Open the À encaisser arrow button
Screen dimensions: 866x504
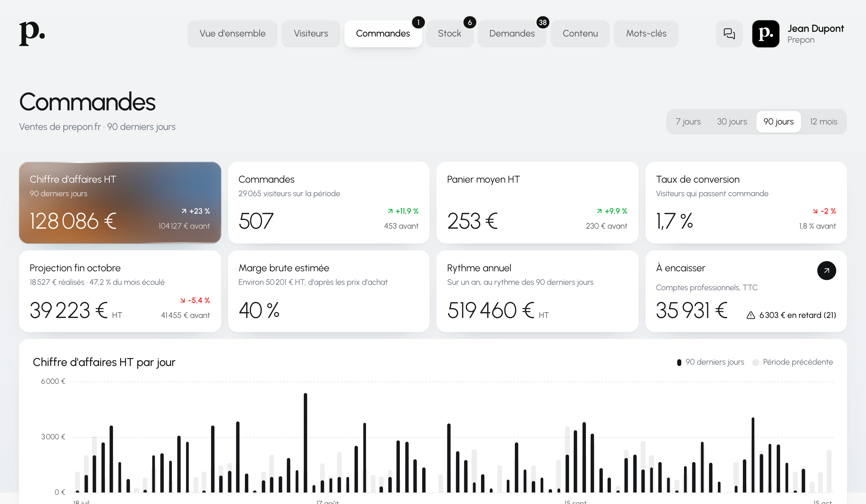[x=827, y=271]
